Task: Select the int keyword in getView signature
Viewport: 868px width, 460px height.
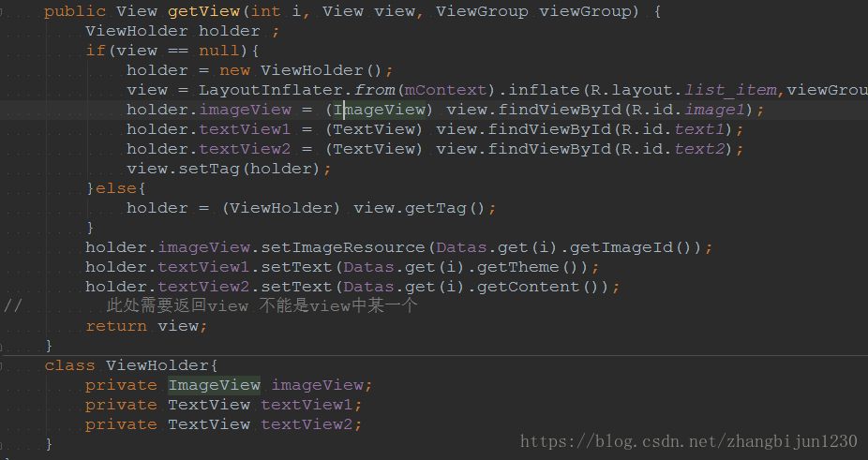Action: click(x=265, y=11)
